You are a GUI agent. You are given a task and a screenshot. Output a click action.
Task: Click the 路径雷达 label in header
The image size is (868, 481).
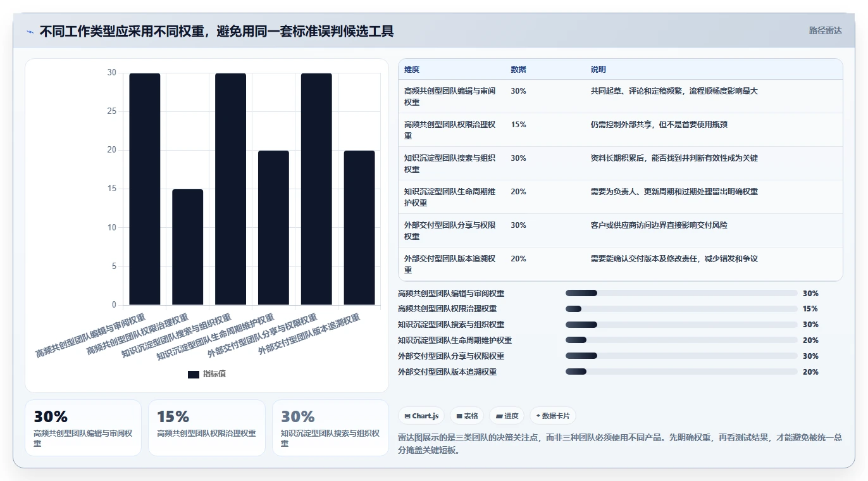[826, 30]
